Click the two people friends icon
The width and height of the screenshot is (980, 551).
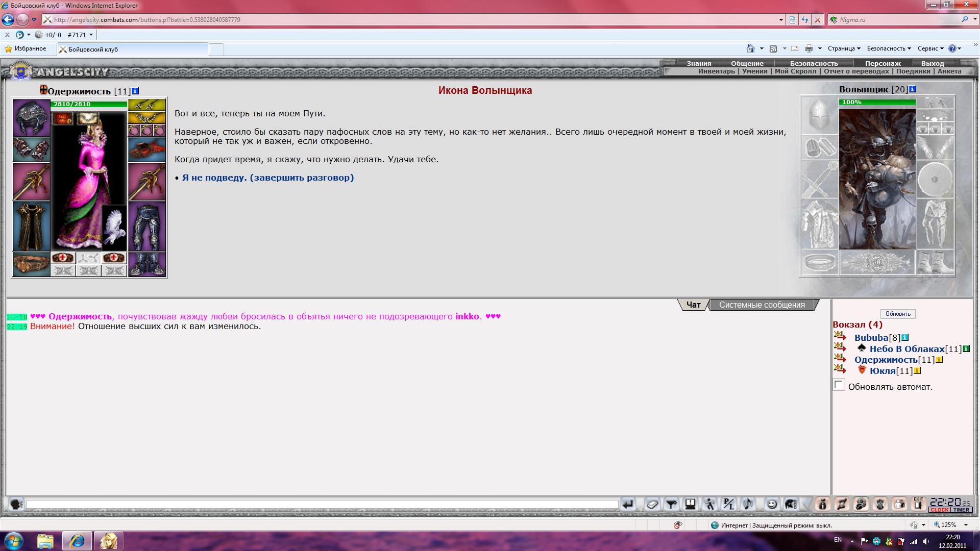pos(899,504)
